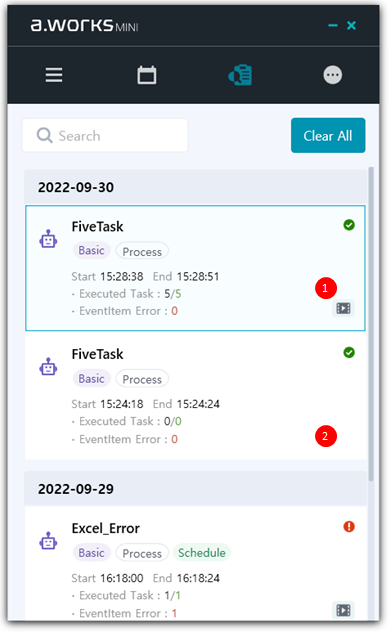Viewport: 390px width, 632px height.
Task: Click the Search input field
Action: 105,135
